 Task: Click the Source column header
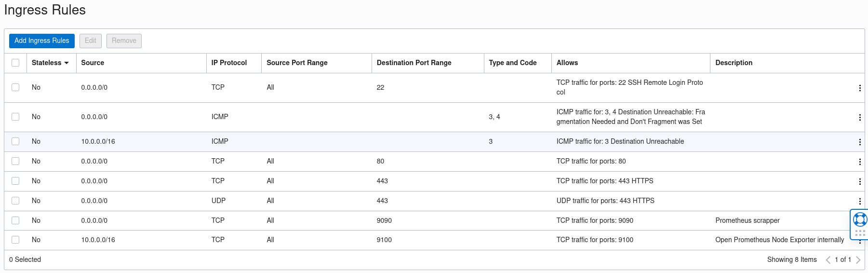(x=93, y=63)
